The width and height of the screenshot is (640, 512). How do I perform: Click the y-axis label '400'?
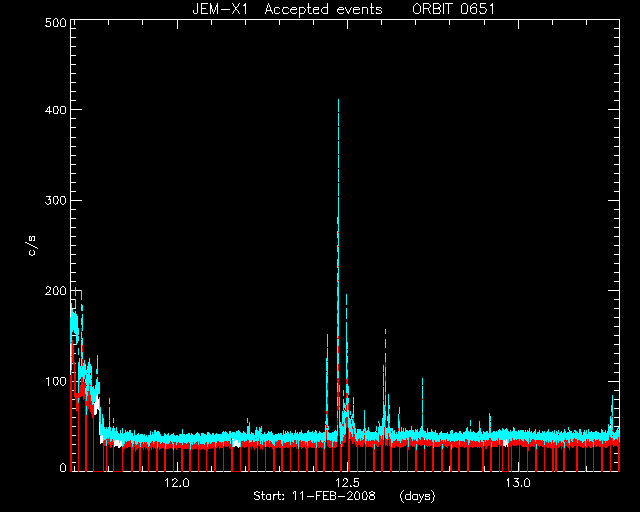[x=56, y=110]
